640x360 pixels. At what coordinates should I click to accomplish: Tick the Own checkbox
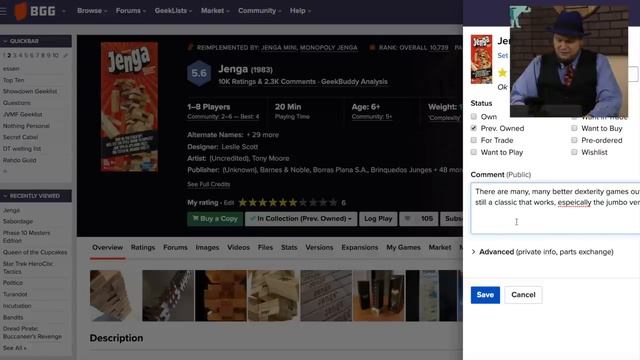tap(473, 117)
